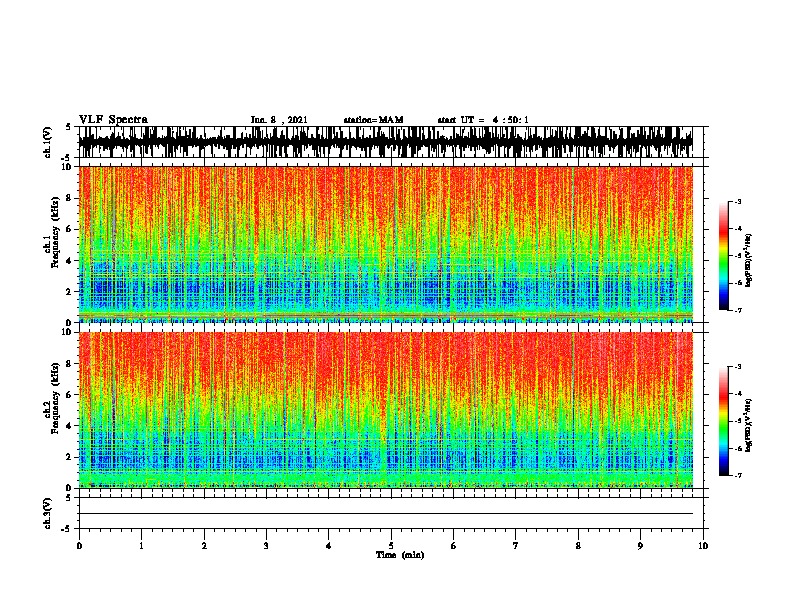
Task: Click the "10" frequency tick on ch.1 spectrogram
Action: [x=68, y=167]
